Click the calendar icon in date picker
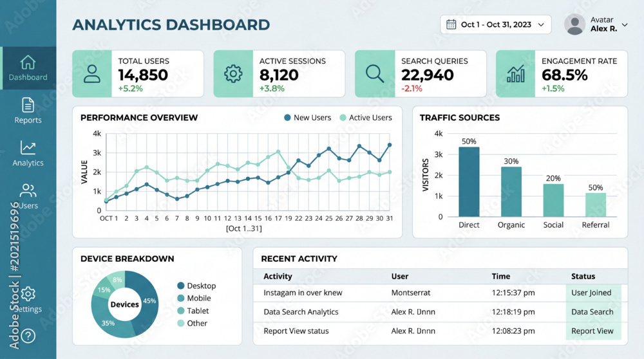 (451, 24)
